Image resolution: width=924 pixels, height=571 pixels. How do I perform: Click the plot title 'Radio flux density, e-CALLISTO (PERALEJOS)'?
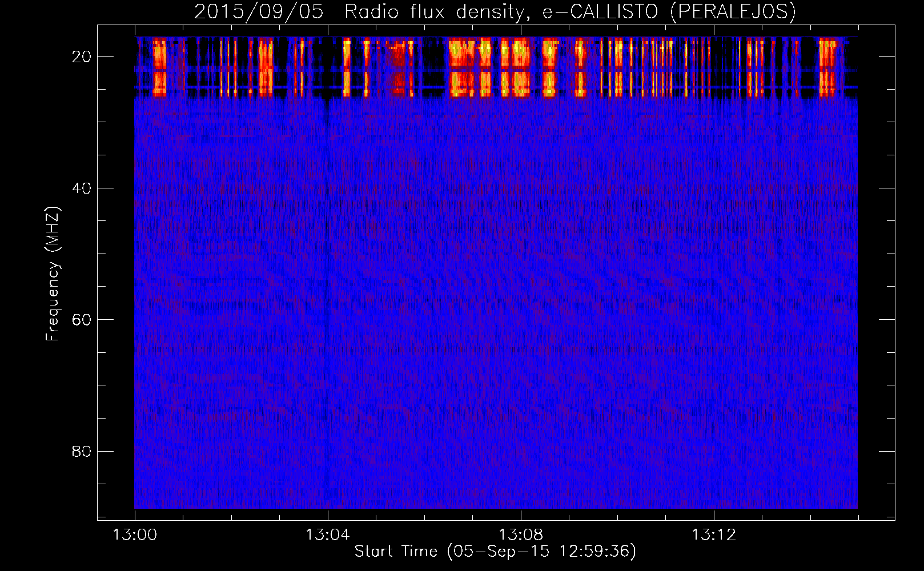coord(570,11)
